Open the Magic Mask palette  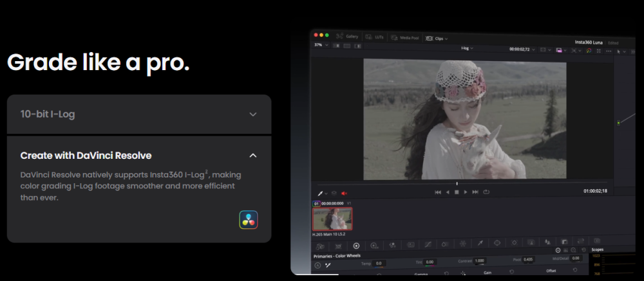[531, 242]
